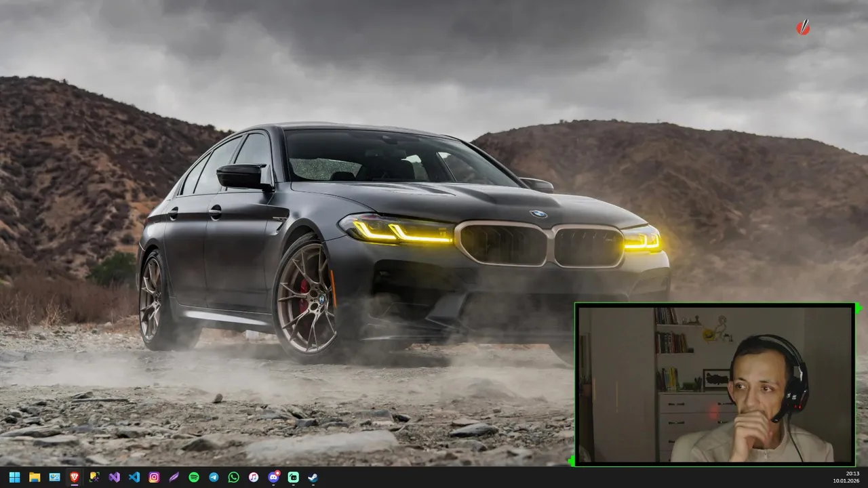Viewport: 868px width, 488px height.
Task: Launch Instagram from the taskbar
Action: tap(154, 477)
